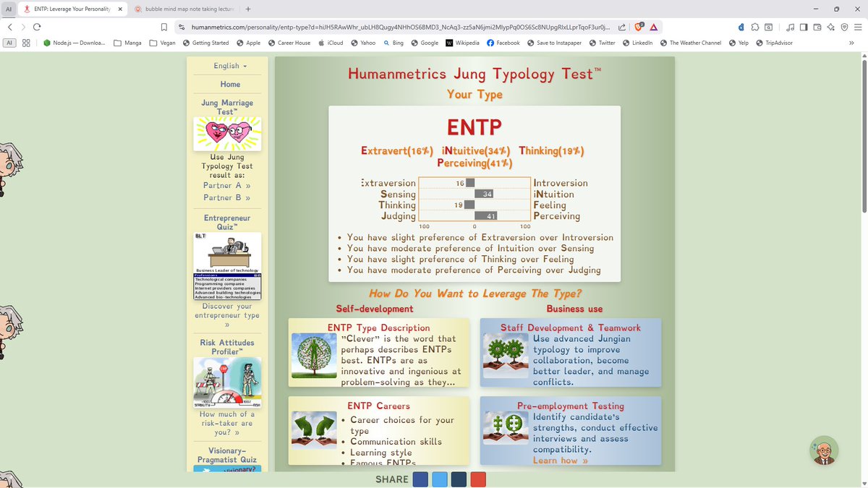Click the AI button in bookmarks bar

tap(10, 43)
